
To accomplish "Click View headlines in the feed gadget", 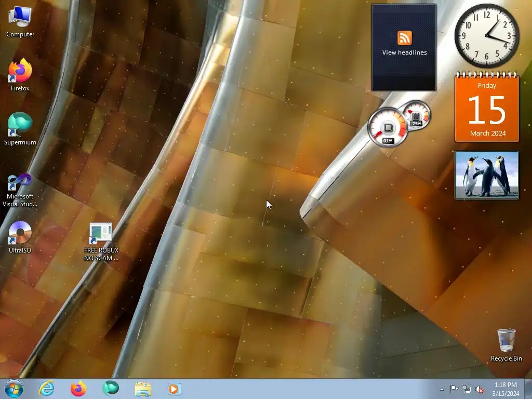I will [404, 52].
